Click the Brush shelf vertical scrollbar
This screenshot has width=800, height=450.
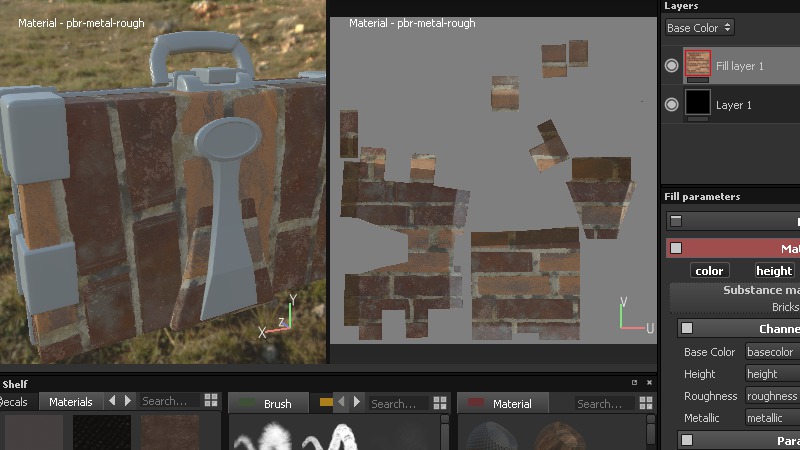[445, 432]
